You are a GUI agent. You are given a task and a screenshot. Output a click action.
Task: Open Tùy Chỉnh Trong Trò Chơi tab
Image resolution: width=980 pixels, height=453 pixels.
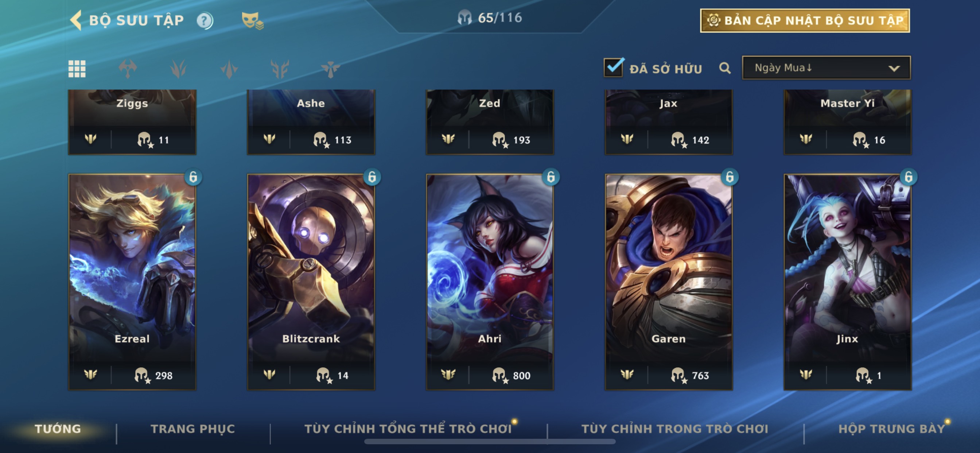click(x=675, y=429)
